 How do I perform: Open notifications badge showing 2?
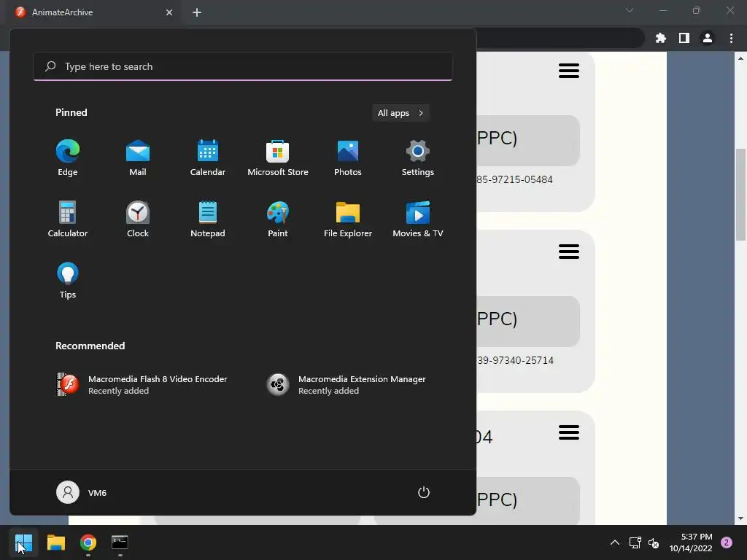click(x=727, y=542)
